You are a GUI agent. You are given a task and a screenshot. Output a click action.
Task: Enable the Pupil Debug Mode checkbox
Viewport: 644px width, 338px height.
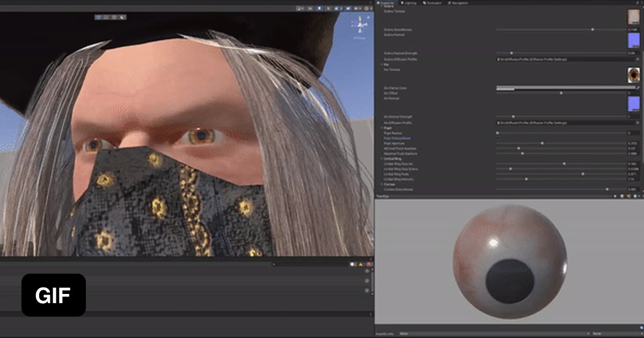pyautogui.click(x=497, y=138)
